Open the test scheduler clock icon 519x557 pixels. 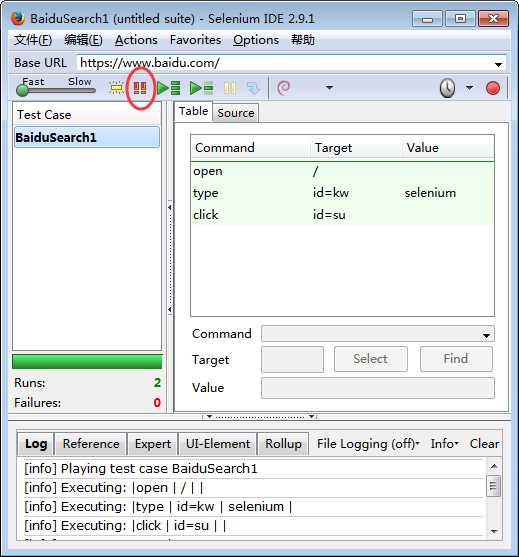pyautogui.click(x=447, y=88)
